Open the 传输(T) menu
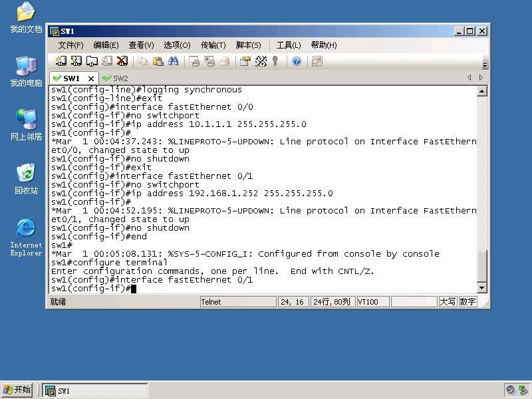The width and height of the screenshot is (532, 399). click(x=213, y=45)
